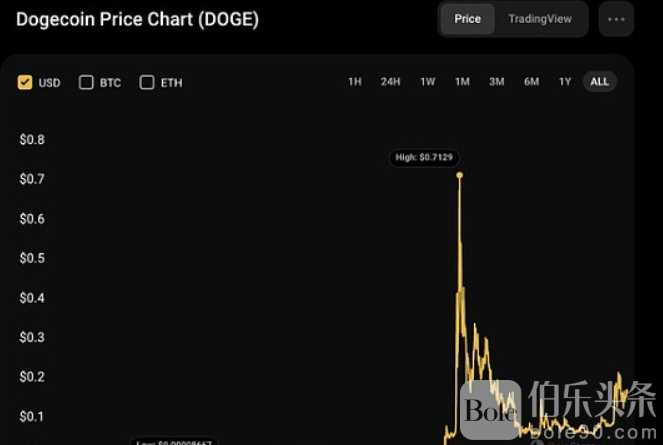
Task: Set chart range to 1H
Action: coord(355,82)
